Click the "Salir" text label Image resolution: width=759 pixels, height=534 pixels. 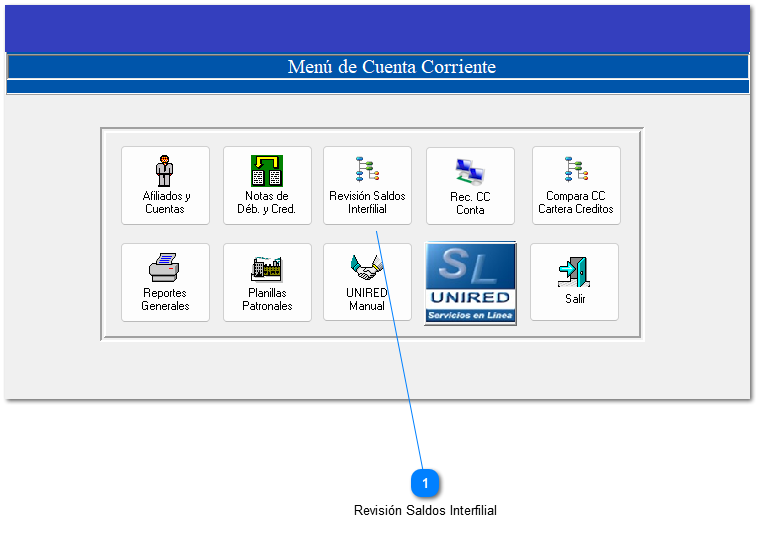[x=575, y=299]
